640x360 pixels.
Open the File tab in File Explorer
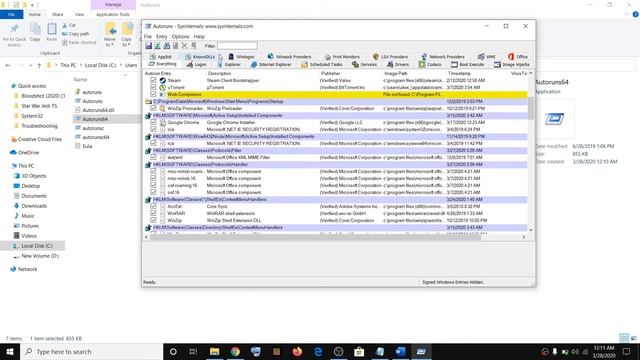[11, 14]
